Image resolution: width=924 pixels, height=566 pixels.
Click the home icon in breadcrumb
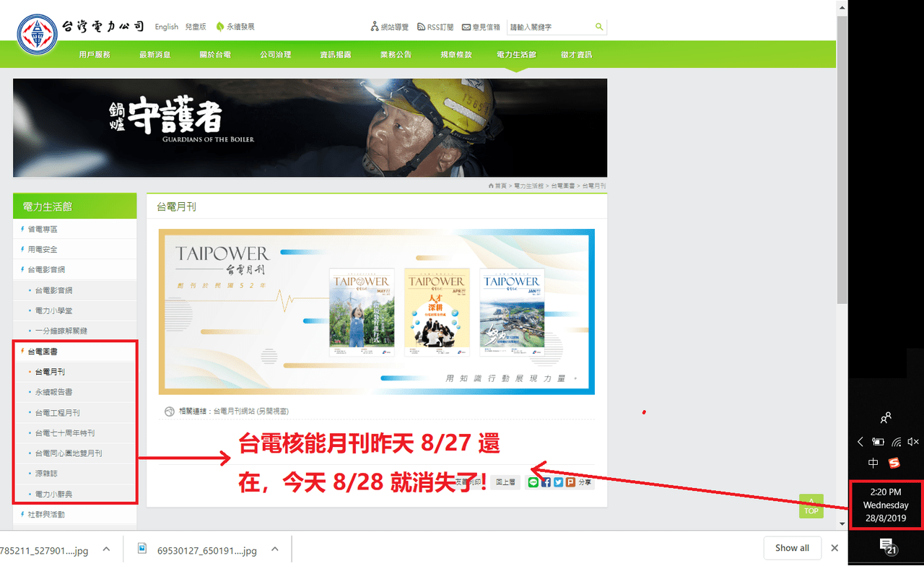coord(491,186)
